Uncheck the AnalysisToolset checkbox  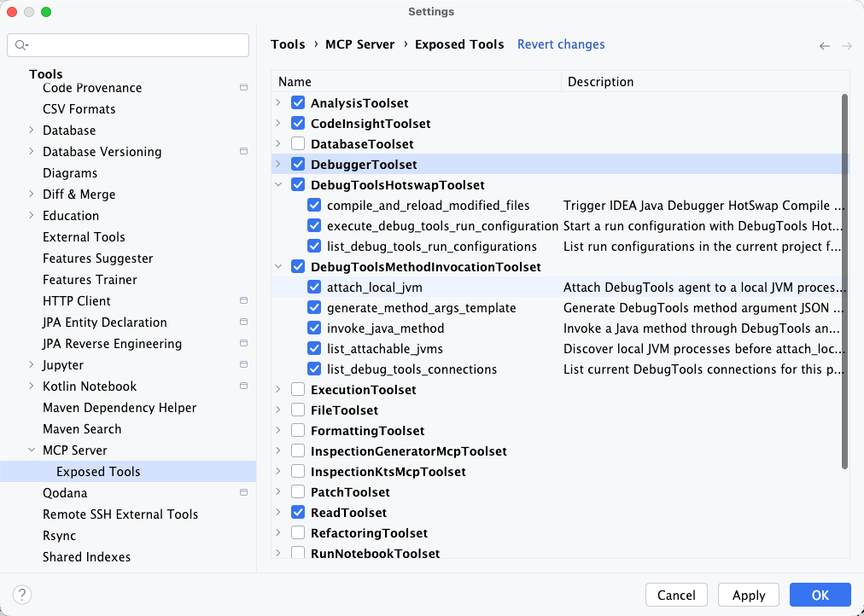298,103
